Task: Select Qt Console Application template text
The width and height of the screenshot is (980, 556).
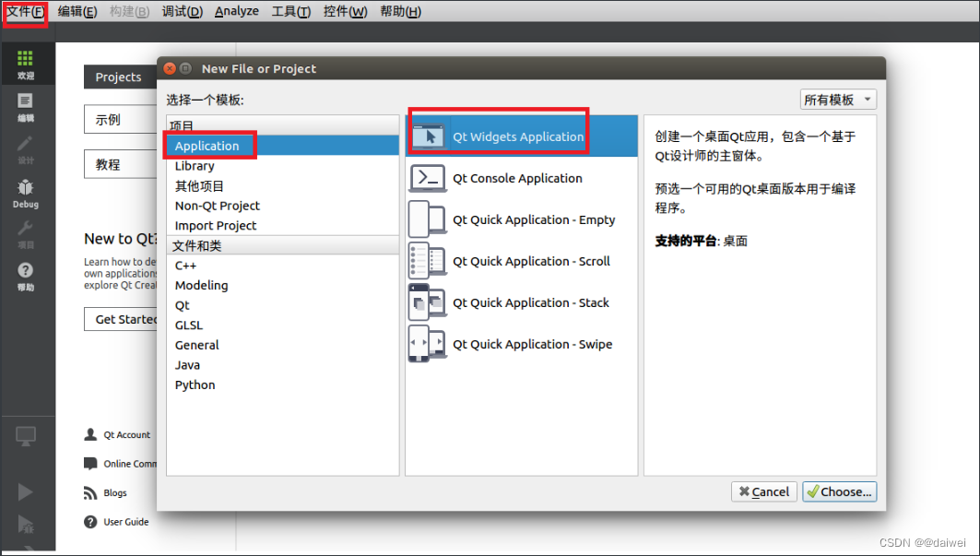Action: tap(517, 178)
